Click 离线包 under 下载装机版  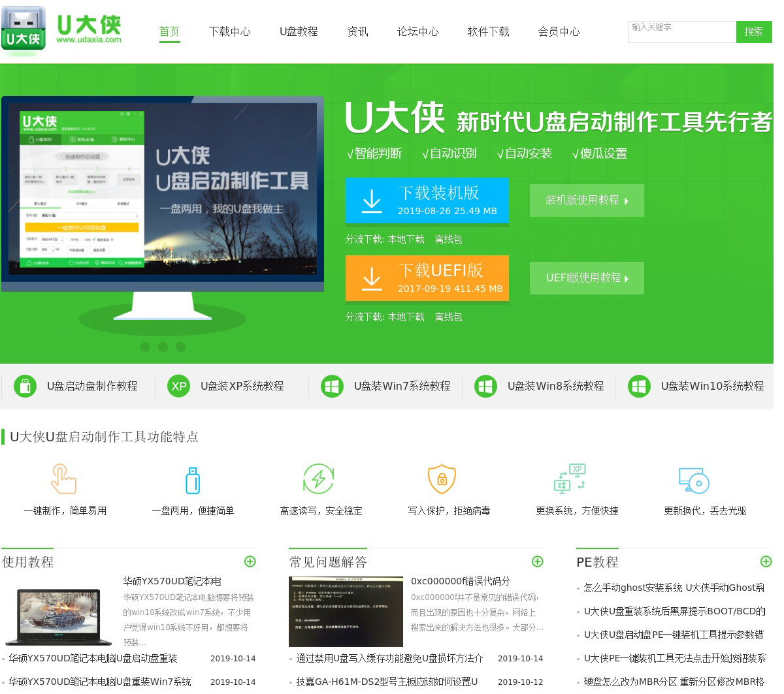448,239
